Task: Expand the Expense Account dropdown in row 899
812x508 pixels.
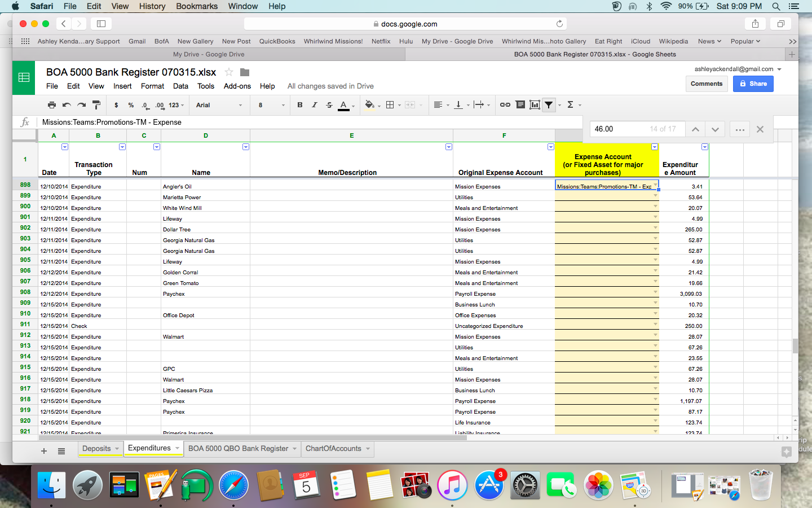Action: 655,195
